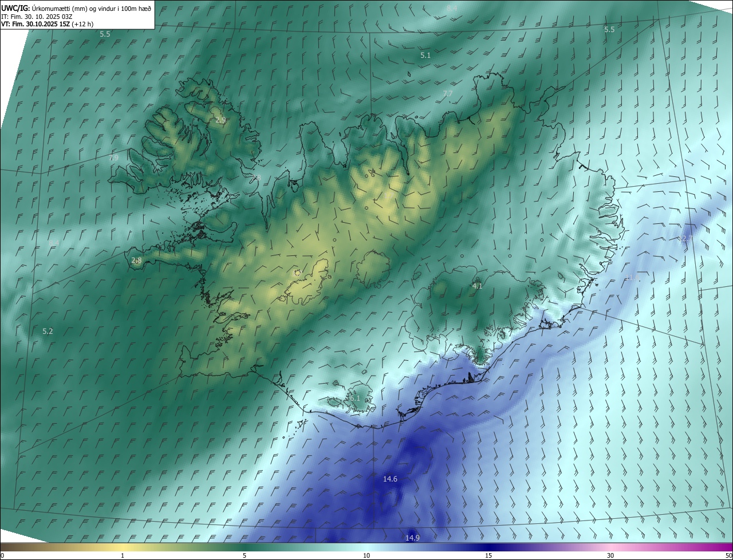Click the colour scale tick label '50'
733x560 pixels.
point(728,555)
